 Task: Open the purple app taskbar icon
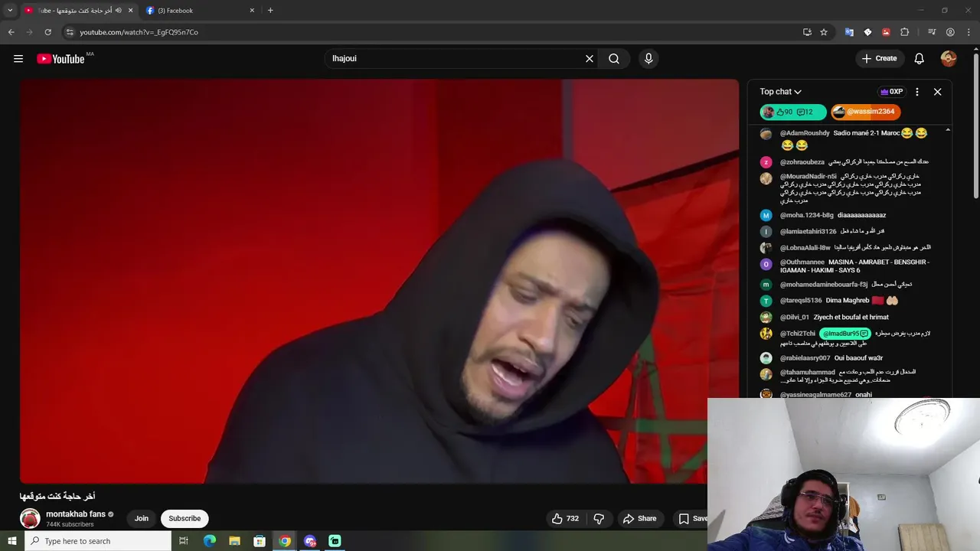click(310, 541)
